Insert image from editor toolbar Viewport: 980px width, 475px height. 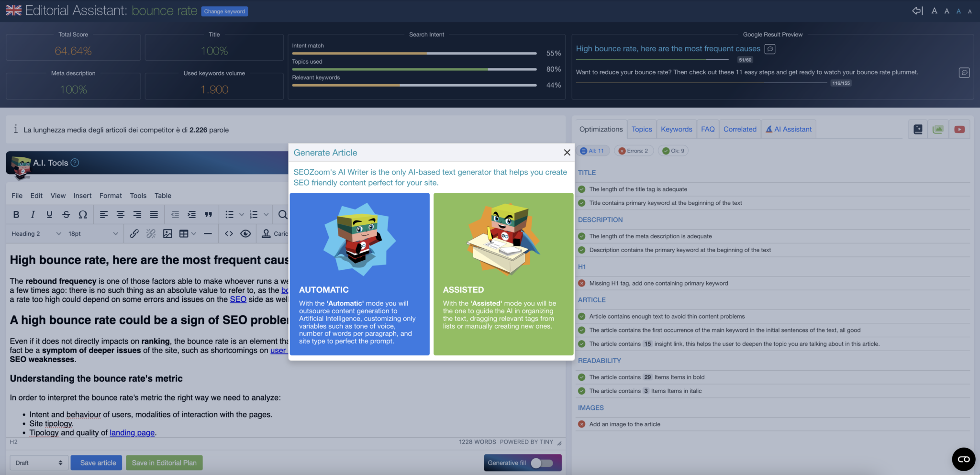pos(167,233)
